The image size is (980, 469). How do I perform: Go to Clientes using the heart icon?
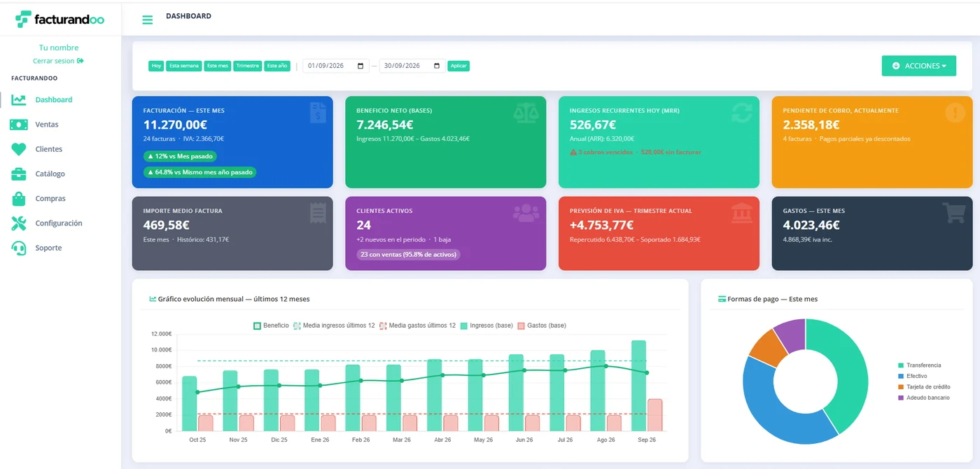(19, 149)
